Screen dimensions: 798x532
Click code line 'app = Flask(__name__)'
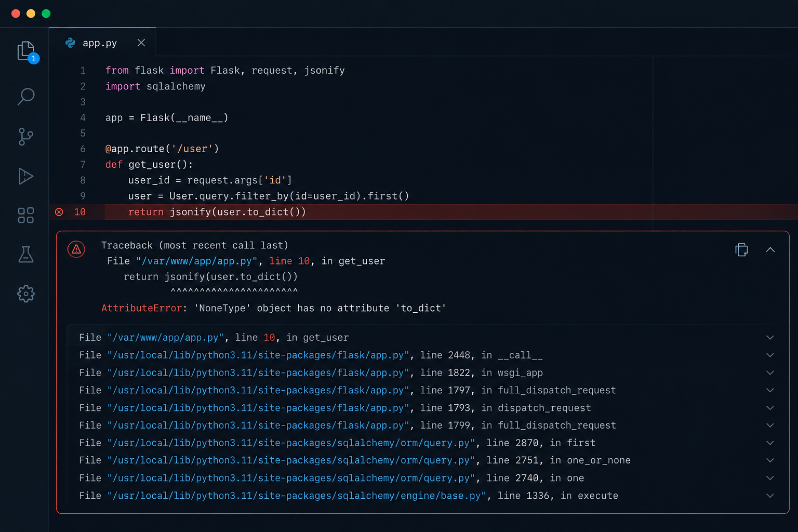(x=167, y=117)
